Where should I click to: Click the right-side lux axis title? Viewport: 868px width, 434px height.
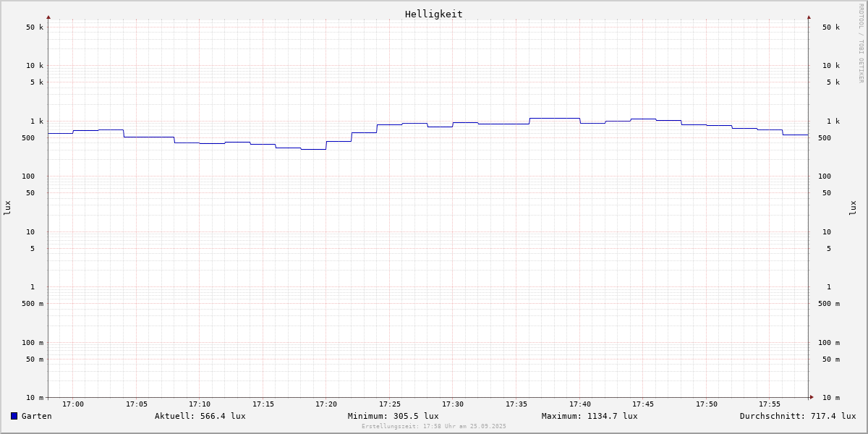tap(854, 208)
